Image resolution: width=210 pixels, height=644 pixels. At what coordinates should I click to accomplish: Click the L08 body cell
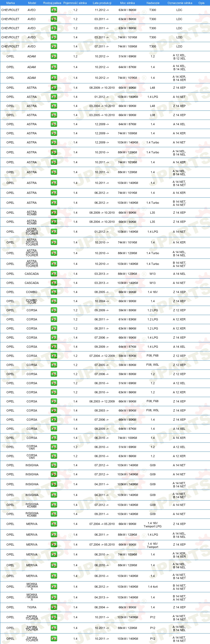153,115
